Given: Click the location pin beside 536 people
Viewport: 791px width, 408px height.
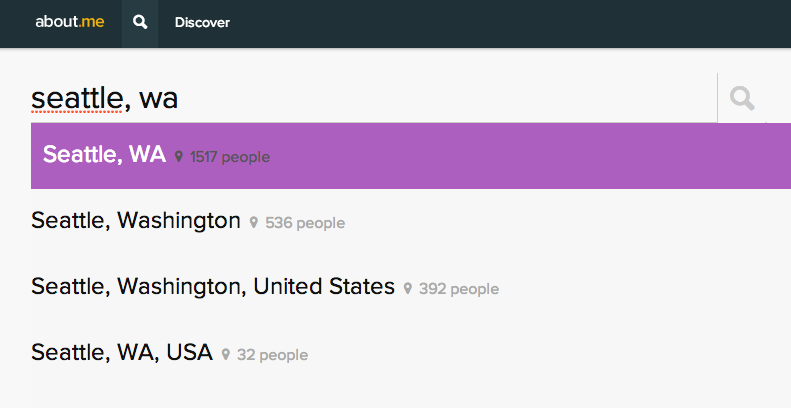Looking at the screenshot, I should [x=254, y=222].
